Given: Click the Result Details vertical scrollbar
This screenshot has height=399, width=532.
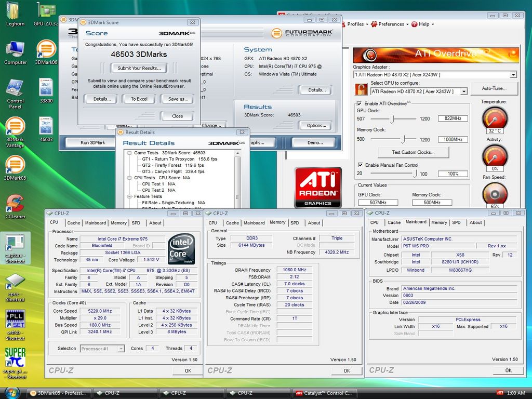Looking at the screenshot, I should pyautogui.click(x=237, y=179).
